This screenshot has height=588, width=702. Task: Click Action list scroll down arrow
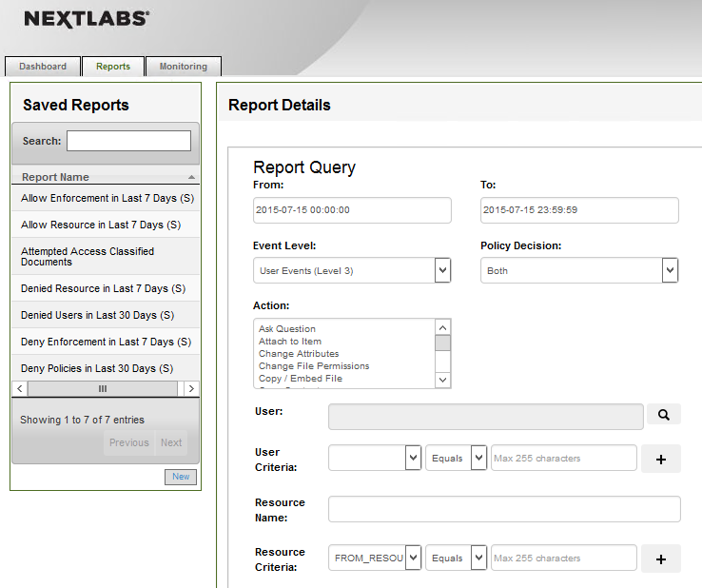click(442, 380)
